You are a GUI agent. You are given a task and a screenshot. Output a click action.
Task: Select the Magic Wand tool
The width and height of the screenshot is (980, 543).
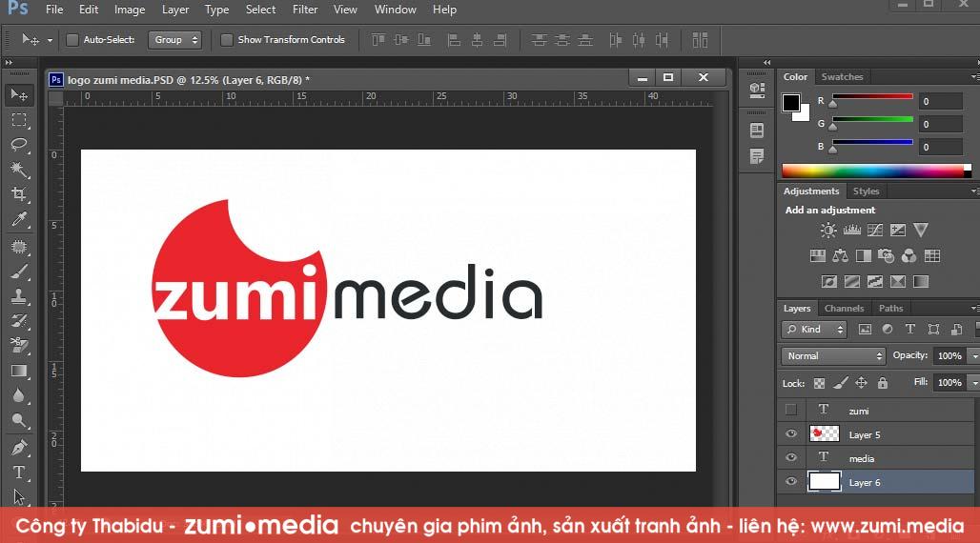19,170
